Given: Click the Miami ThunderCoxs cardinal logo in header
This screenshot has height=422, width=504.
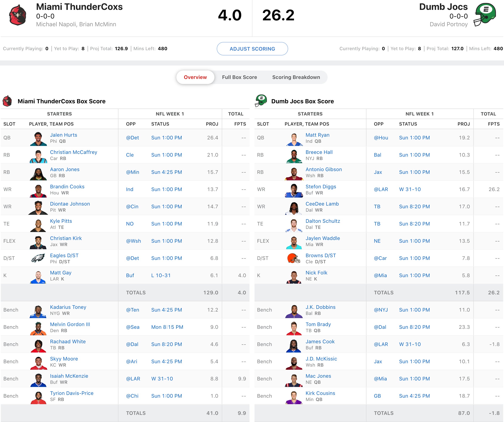Looking at the screenshot, I should 17,15.
